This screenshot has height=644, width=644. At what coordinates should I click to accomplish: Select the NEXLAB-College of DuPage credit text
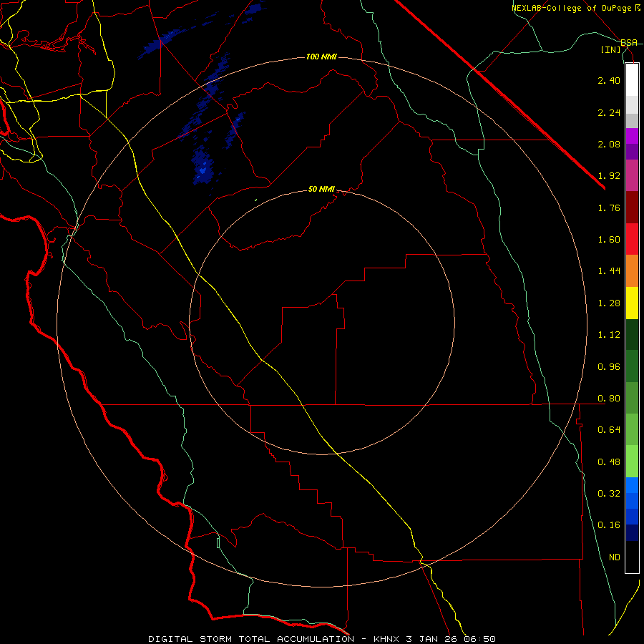click(x=572, y=8)
